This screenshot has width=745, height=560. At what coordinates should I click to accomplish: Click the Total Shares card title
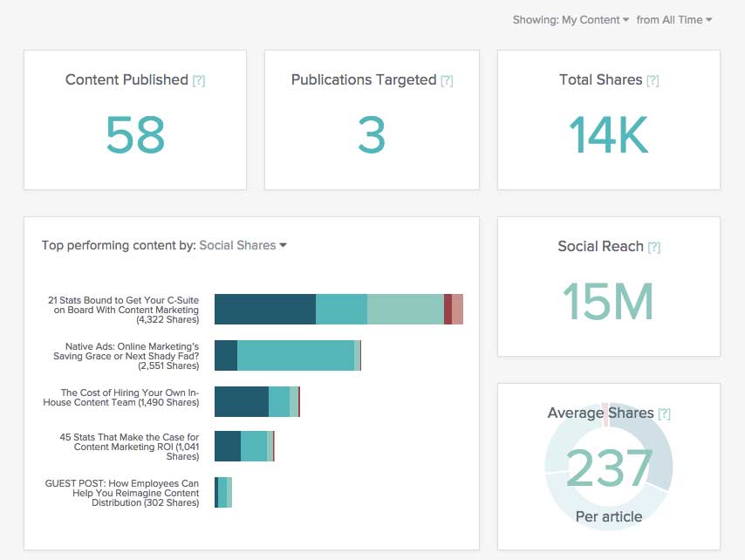[x=600, y=79]
